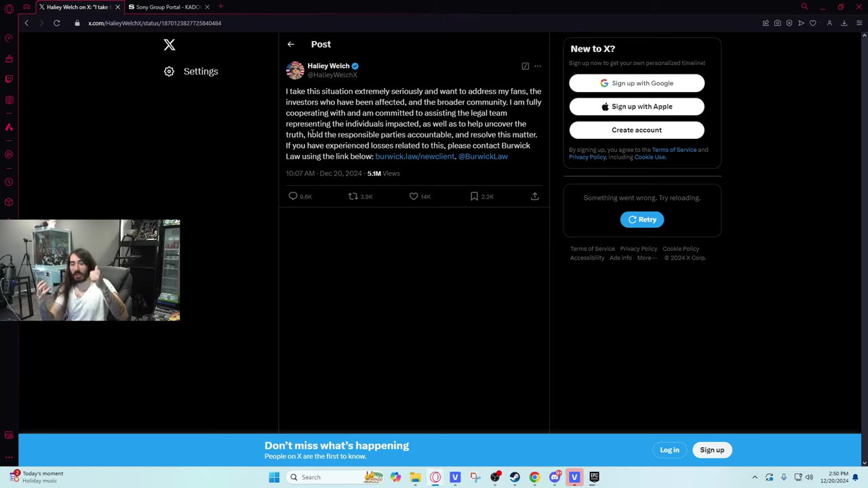Viewport: 868px width, 488px height.
Task: Select the Hailey Welch on X tab
Action: point(78,7)
